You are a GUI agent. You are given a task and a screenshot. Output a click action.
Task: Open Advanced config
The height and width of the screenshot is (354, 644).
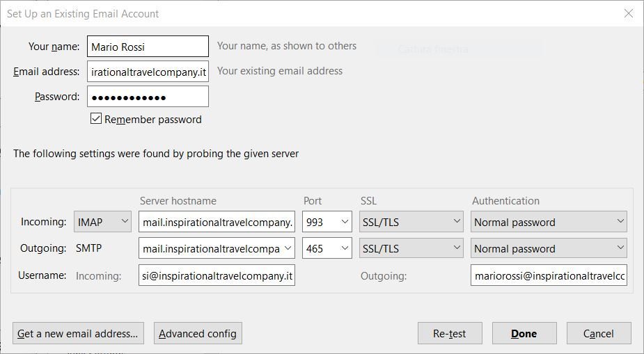point(198,333)
